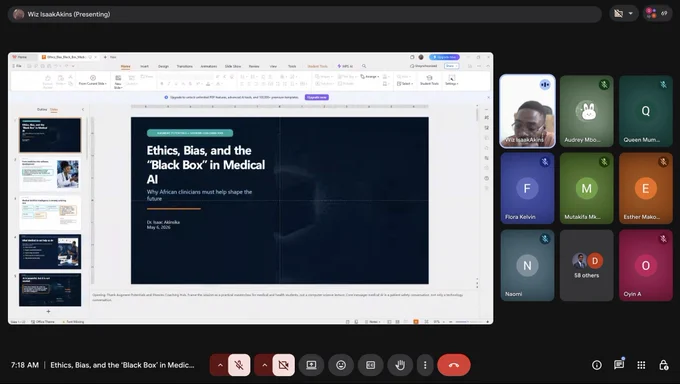Viewport: 680px width, 384px height.
Task: Switch to the Review ribbon tab
Action: tap(254, 66)
